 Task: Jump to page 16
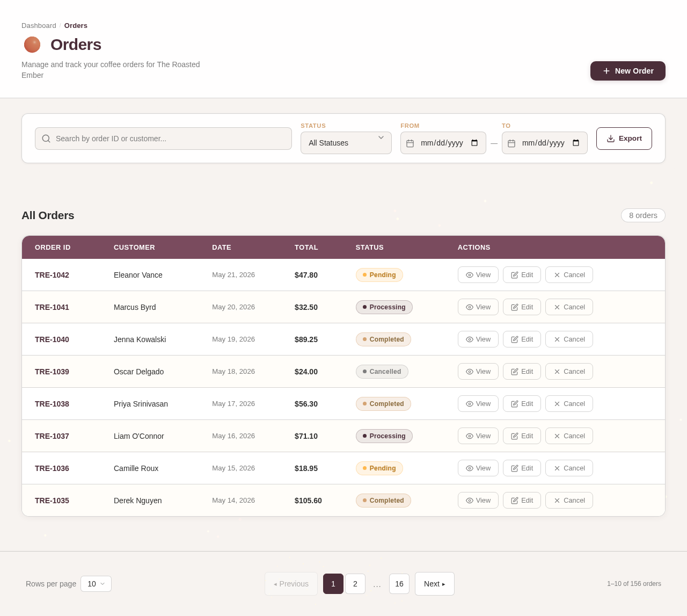399,584
